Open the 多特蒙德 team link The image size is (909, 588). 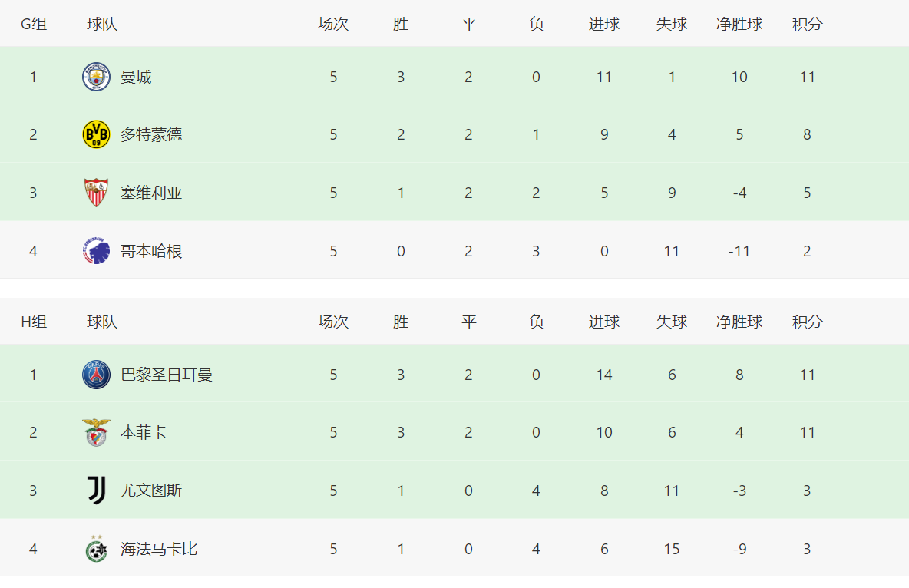151,134
